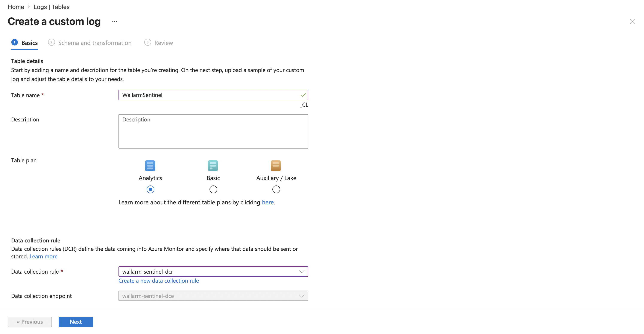Open the table plans 'here' link
This screenshot has height=334, width=644.
point(267,202)
